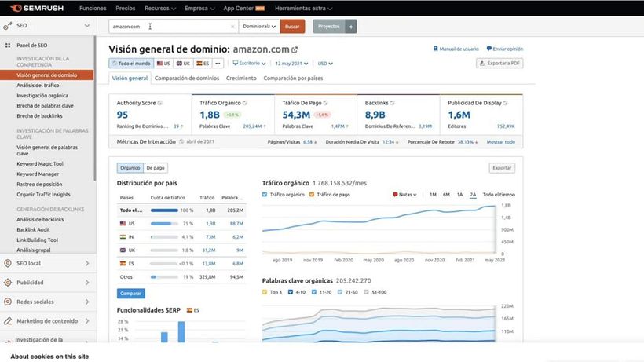Click the Todo el mundo traffic share bar
The image size is (644, 362).
(164, 210)
